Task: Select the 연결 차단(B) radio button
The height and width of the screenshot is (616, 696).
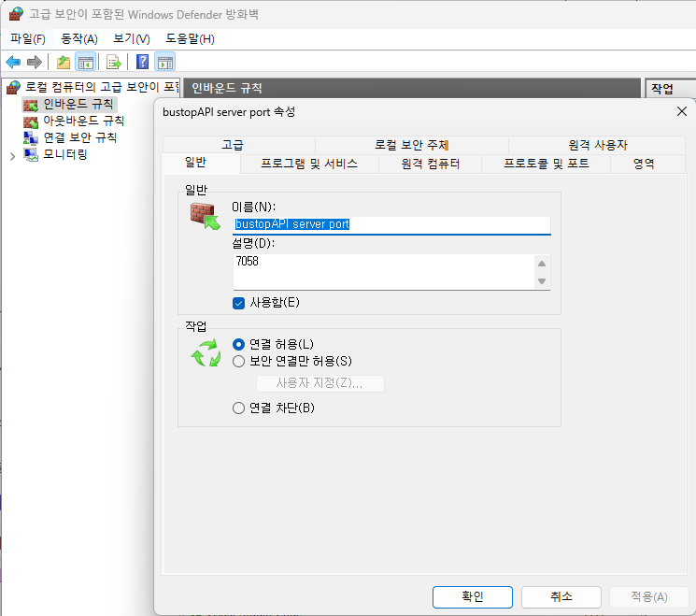Action: coord(238,408)
